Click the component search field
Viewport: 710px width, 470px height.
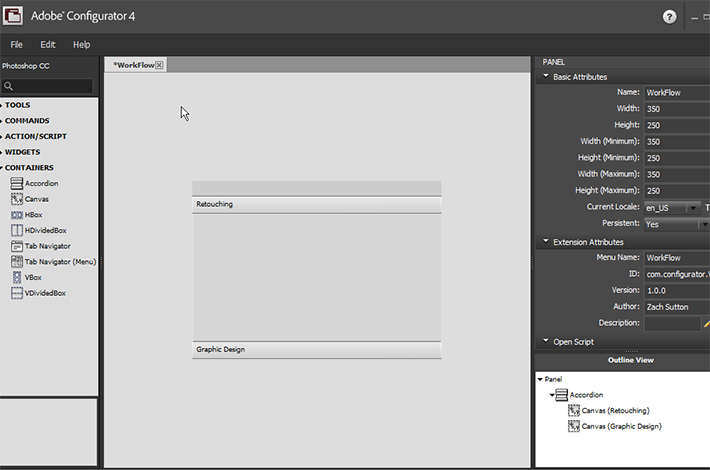pyautogui.click(x=47, y=86)
